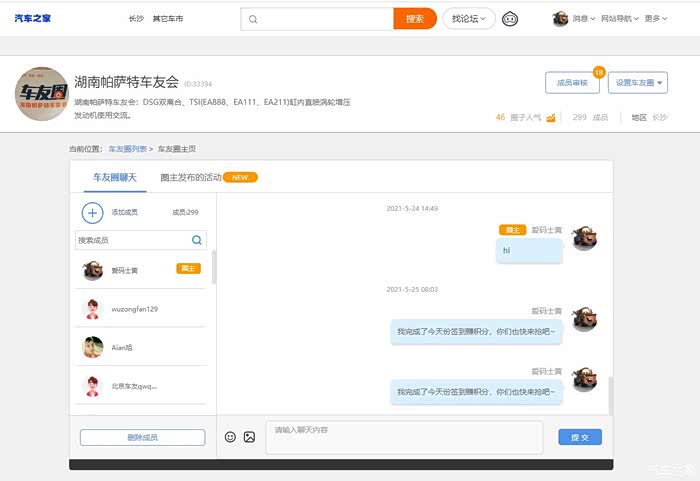Click the member search magnifier icon
The image size is (700, 481).
point(197,240)
